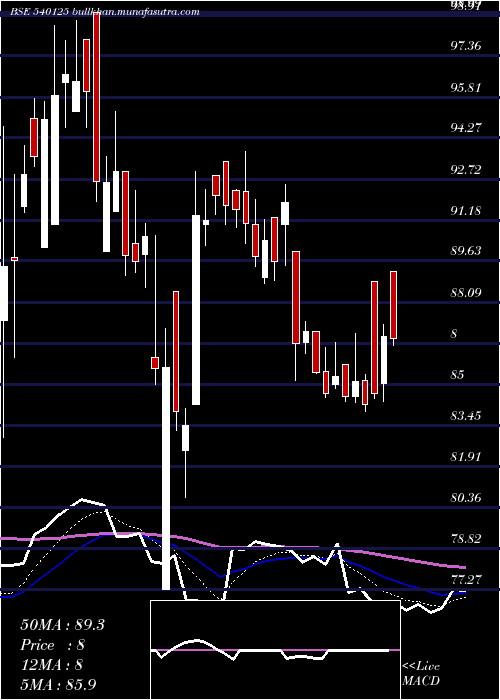Click the 78.82 price axis label
This screenshot has height=700, width=500.
click(x=466, y=539)
